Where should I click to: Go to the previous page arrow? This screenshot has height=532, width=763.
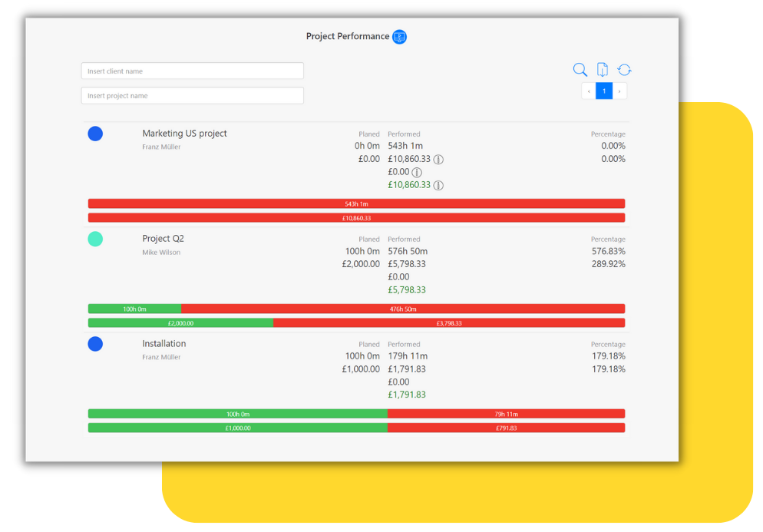(589, 91)
